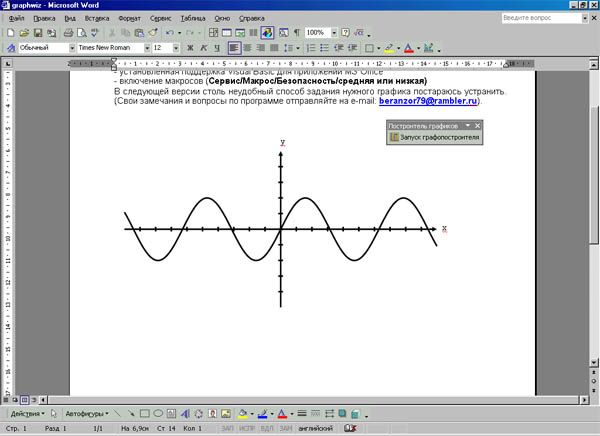Click the font color red A swatch
Screen dimensions: 600x436
point(409,48)
